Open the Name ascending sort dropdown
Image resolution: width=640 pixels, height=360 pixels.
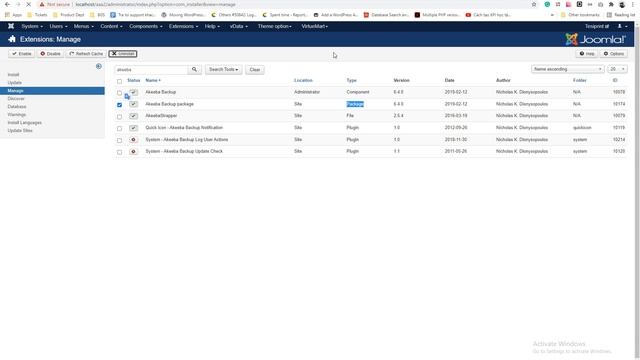coord(567,69)
